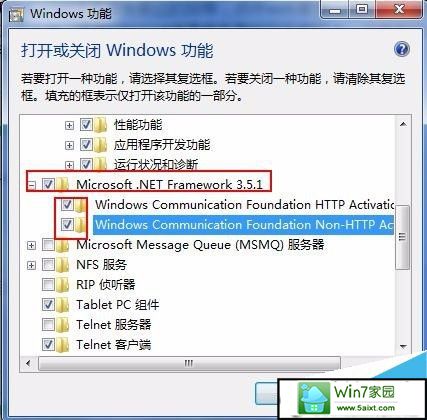Expand the 应用程序开发功能 node
The image size is (427, 420).
(69, 145)
